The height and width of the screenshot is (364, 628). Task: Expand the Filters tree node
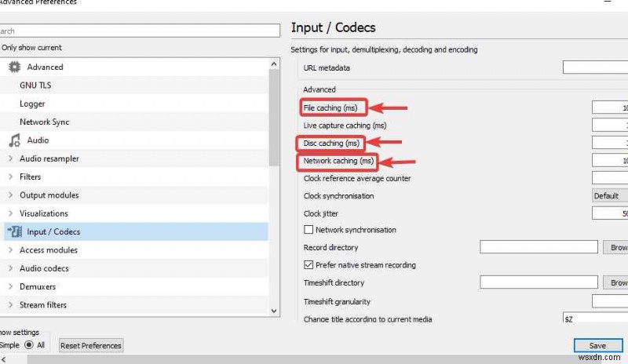(x=10, y=177)
